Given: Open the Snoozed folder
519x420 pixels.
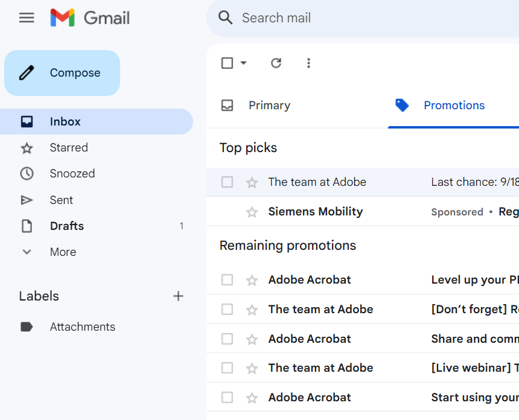Looking at the screenshot, I should point(97,174).
